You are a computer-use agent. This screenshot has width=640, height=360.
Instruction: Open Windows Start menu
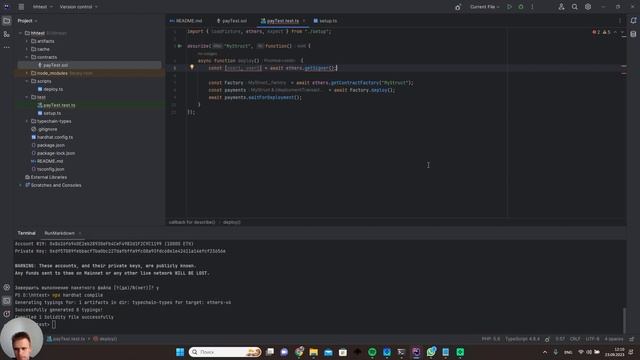(x=180, y=352)
